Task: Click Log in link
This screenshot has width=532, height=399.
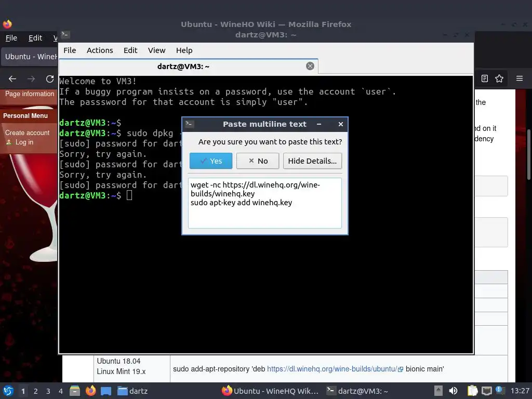Action: click(24, 142)
